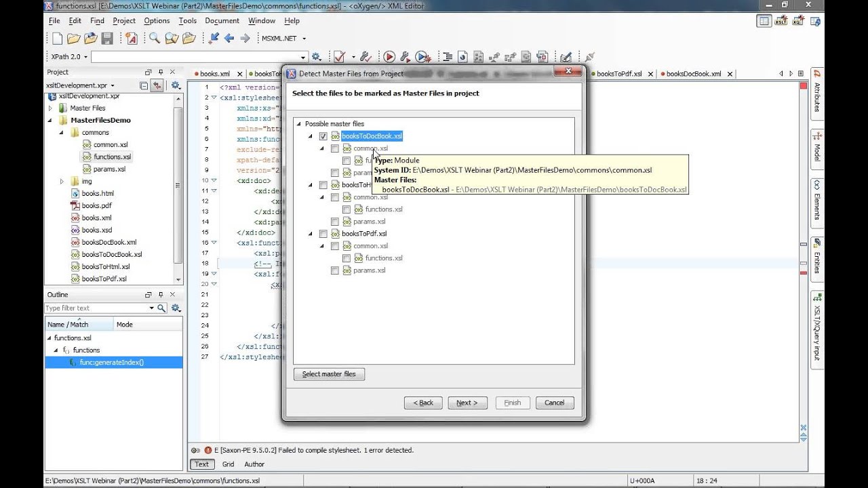Check common.xsl under booksToHtml.xsl
868x488 pixels.
coord(334,197)
